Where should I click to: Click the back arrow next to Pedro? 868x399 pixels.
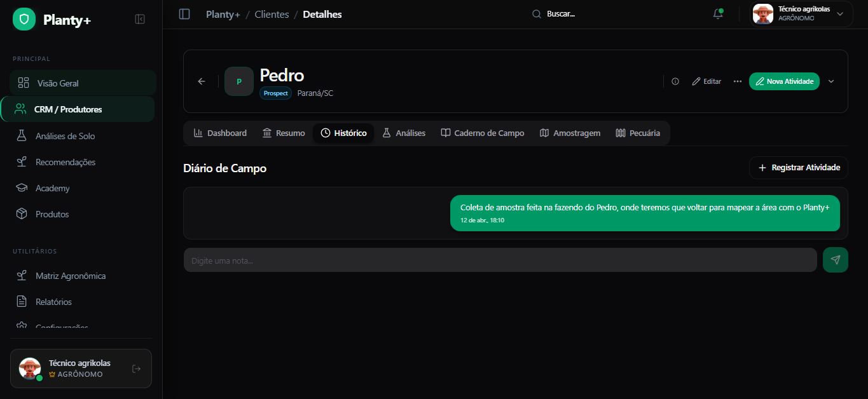point(202,81)
